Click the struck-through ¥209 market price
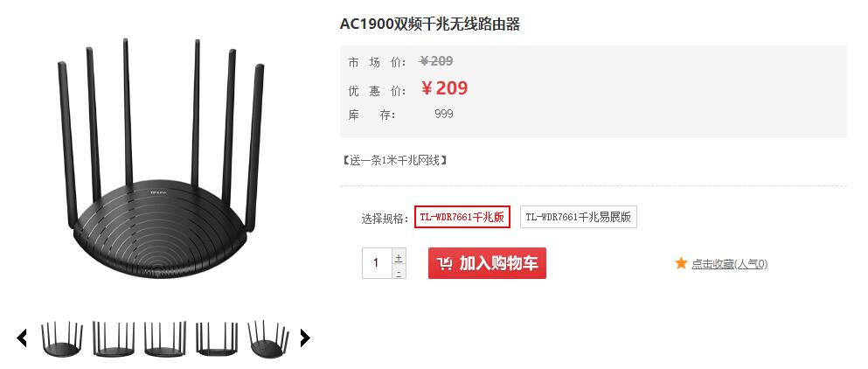 [x=436, y=61]
